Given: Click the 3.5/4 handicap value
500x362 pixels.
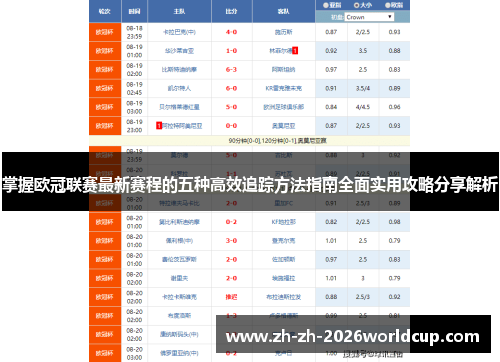Looking at the screenshot, I should click(363, 88).
